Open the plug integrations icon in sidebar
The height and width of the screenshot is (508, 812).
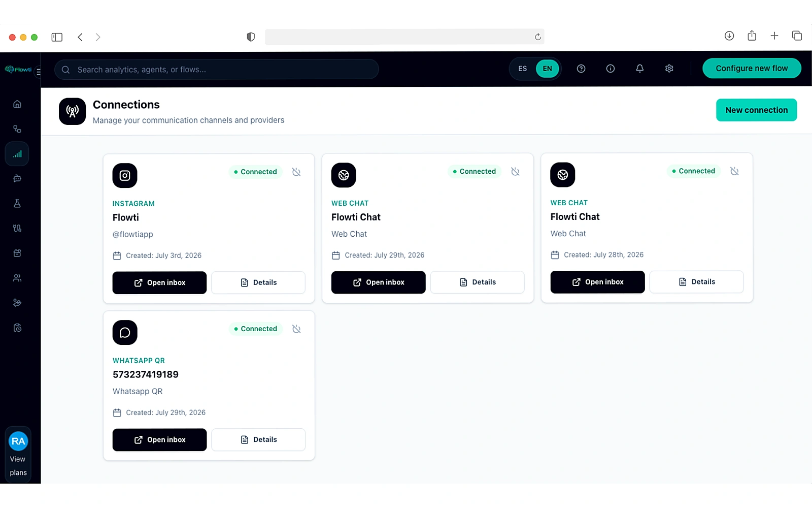[17, 228]
